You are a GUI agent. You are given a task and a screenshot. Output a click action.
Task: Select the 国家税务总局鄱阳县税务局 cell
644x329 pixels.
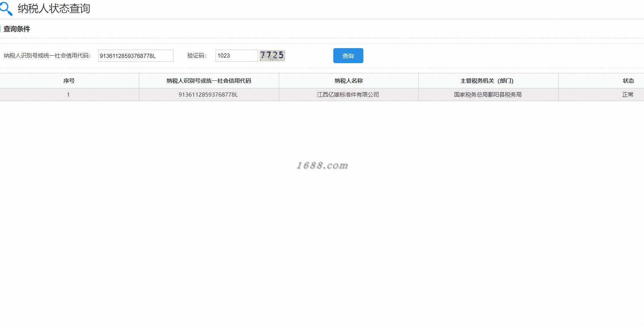[488, 95]
